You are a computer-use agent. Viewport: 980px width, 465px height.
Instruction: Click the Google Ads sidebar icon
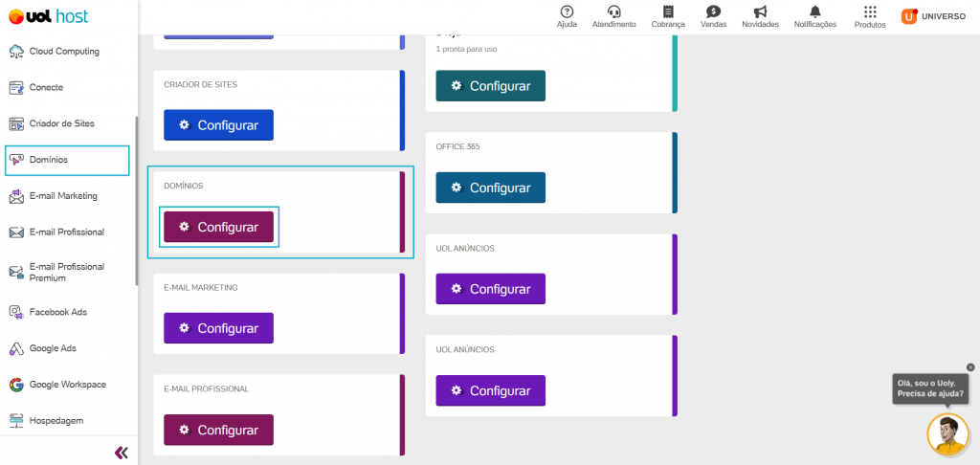[x=16, y=348]
